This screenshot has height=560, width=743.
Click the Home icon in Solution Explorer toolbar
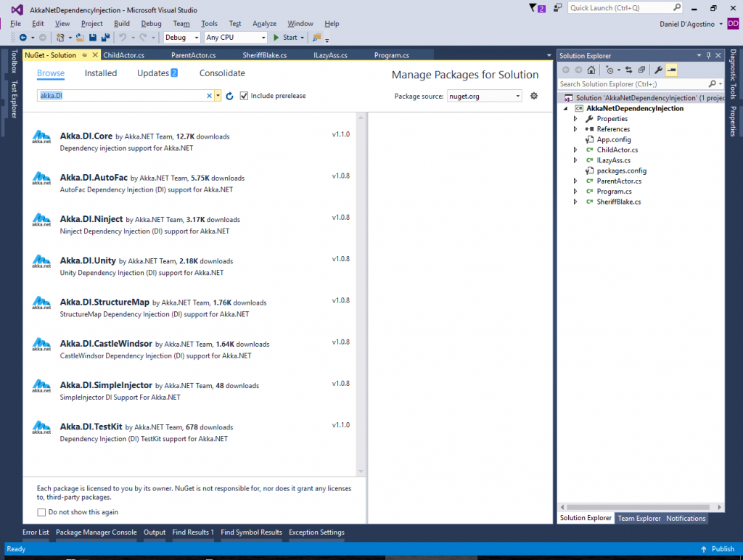[x=591, y=70]
